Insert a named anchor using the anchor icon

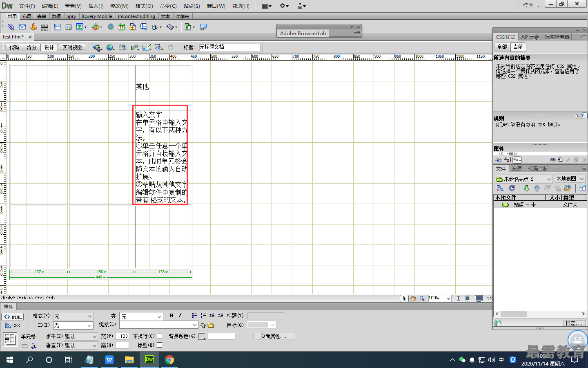point(33,27)
